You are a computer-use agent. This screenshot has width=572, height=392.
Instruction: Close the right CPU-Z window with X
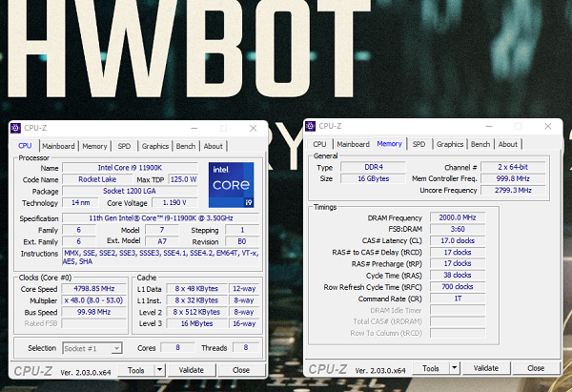548,126
